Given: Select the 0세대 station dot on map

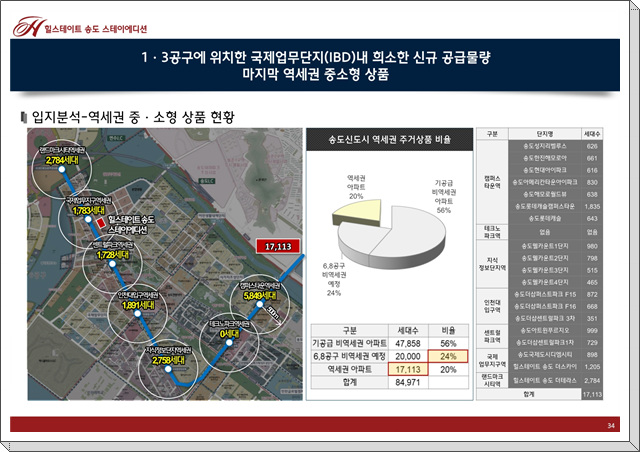Looking at the screenshot, I should click(229, 343).
